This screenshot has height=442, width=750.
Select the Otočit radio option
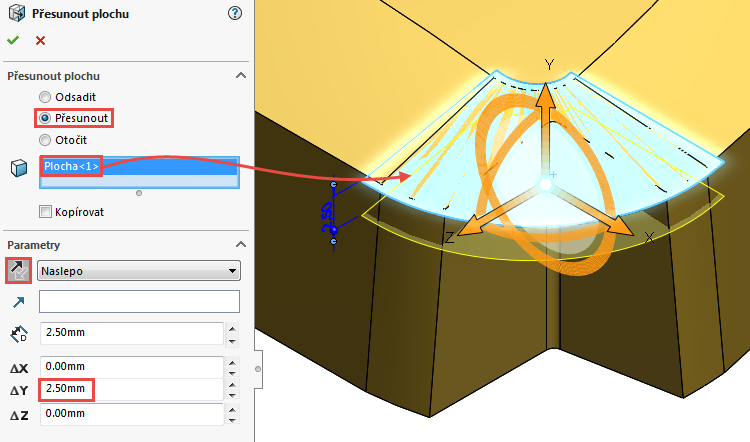tap(45, 140)
